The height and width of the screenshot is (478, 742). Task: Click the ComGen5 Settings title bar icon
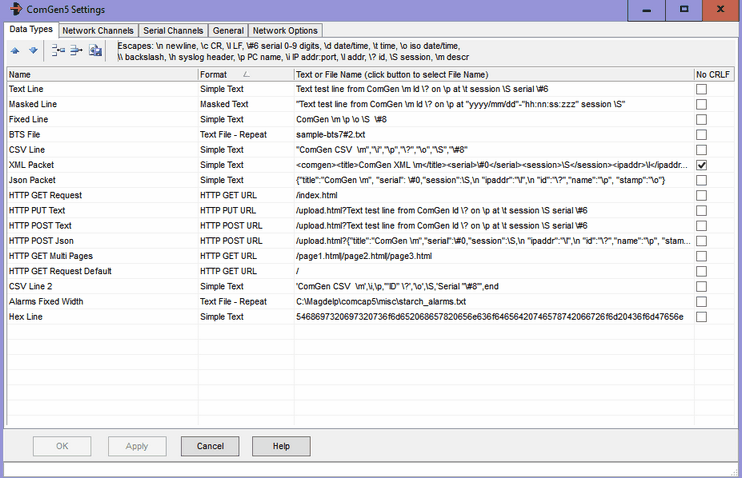11,9
